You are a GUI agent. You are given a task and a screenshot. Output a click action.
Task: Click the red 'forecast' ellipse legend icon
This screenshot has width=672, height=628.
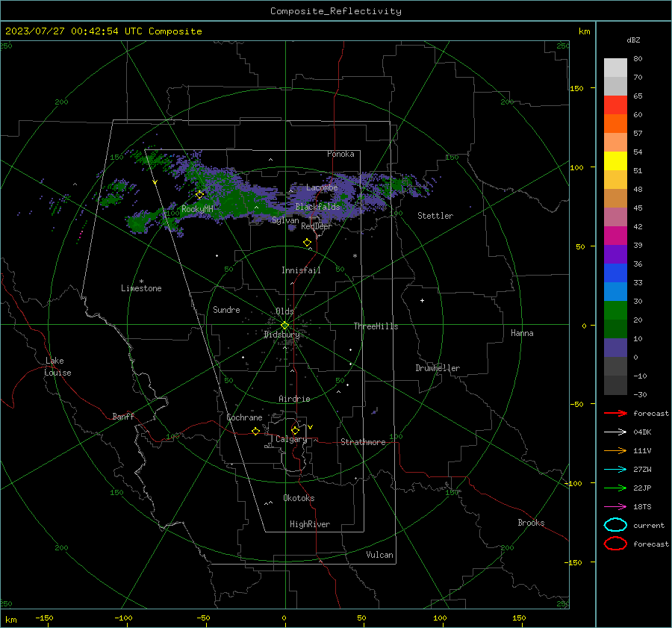tap(615, 544)
